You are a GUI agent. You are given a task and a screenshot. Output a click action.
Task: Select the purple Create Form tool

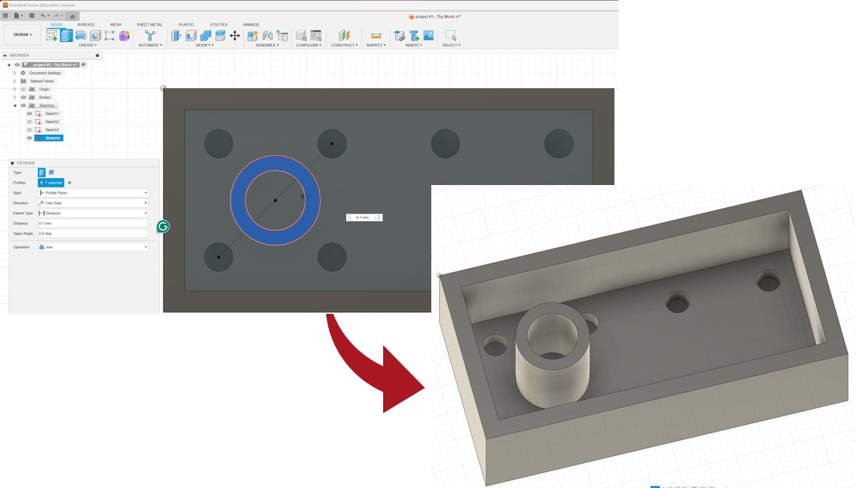pos(124,36)
